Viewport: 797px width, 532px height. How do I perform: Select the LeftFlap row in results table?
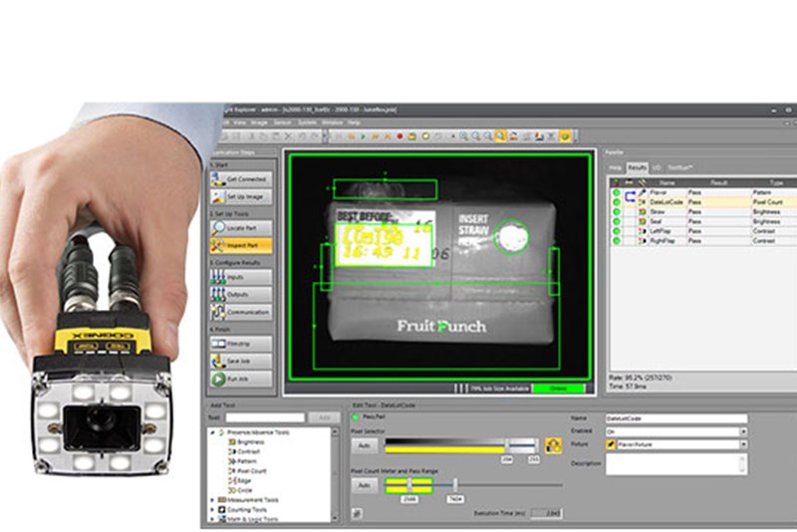click(x=703, y=231)
